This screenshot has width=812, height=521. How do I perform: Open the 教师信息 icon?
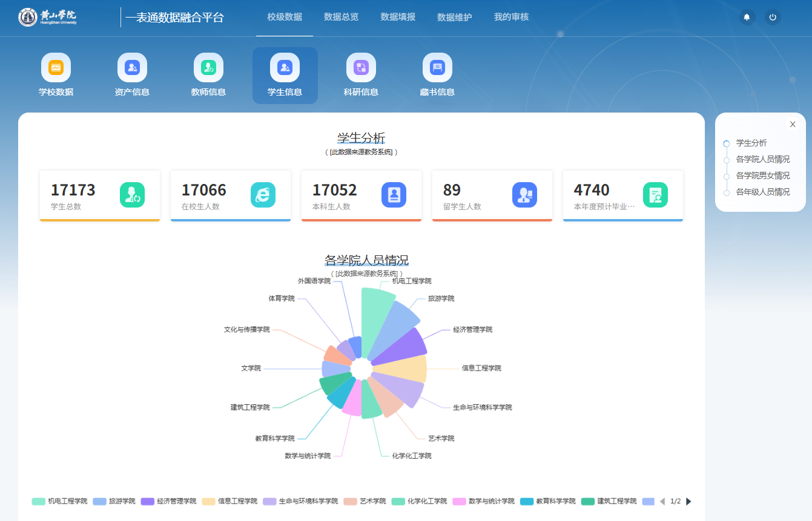point(208,68)
